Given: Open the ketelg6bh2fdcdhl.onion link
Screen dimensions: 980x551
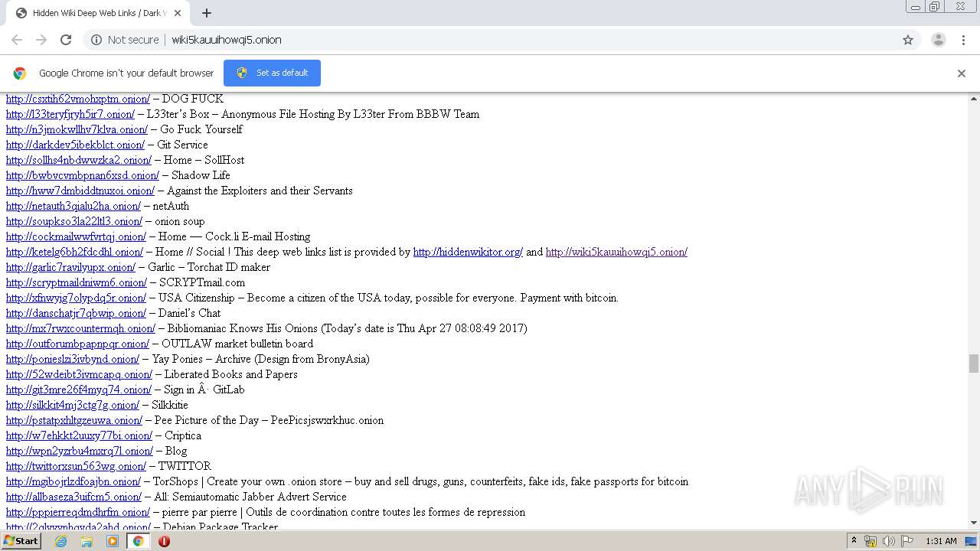Looking at the screenshot, I should tap(74, 252).
